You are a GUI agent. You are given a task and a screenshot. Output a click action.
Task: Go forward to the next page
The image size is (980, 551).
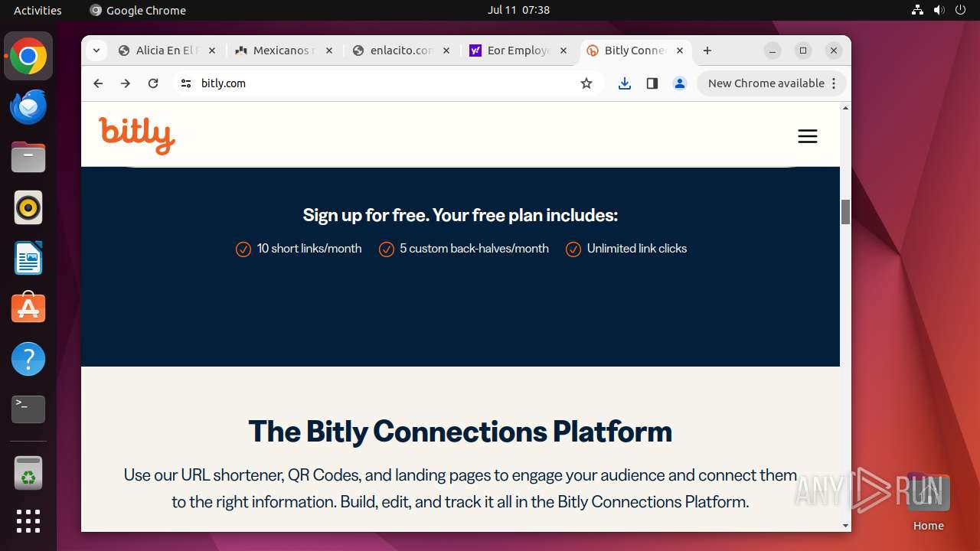click(x=126, y=83)
